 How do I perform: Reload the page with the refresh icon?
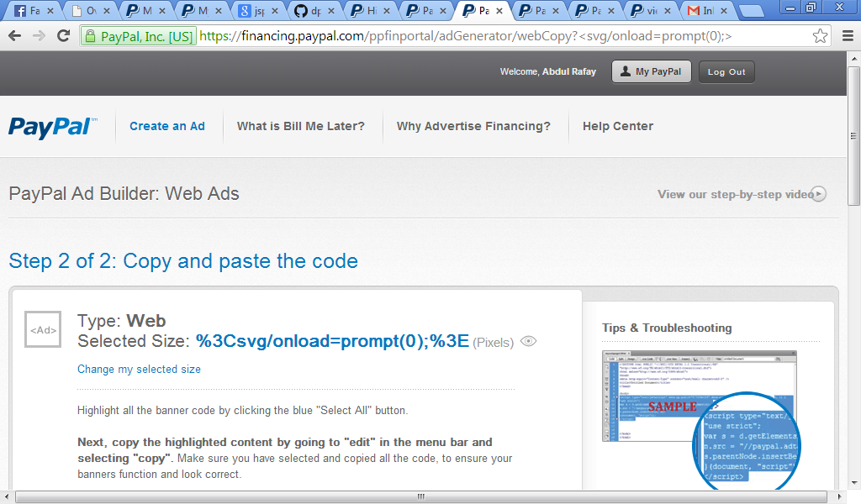point(63,36)
